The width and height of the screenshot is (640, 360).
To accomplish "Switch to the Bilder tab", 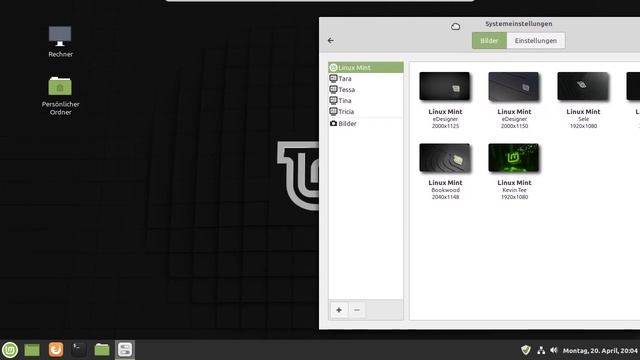I will point(489,41).
